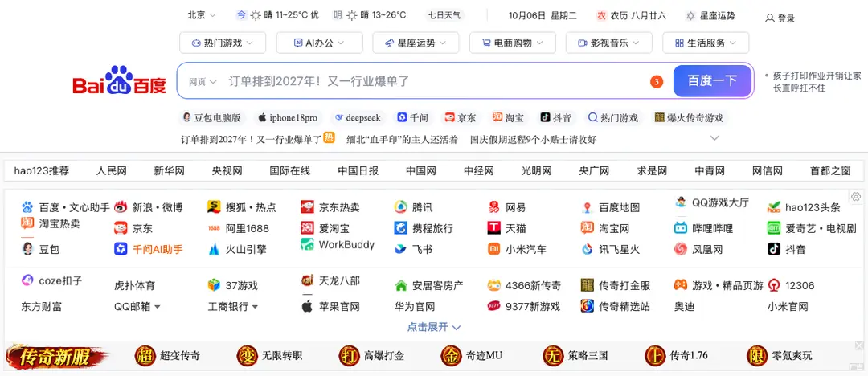Click the 七日天气 button

tap(445, 15)
